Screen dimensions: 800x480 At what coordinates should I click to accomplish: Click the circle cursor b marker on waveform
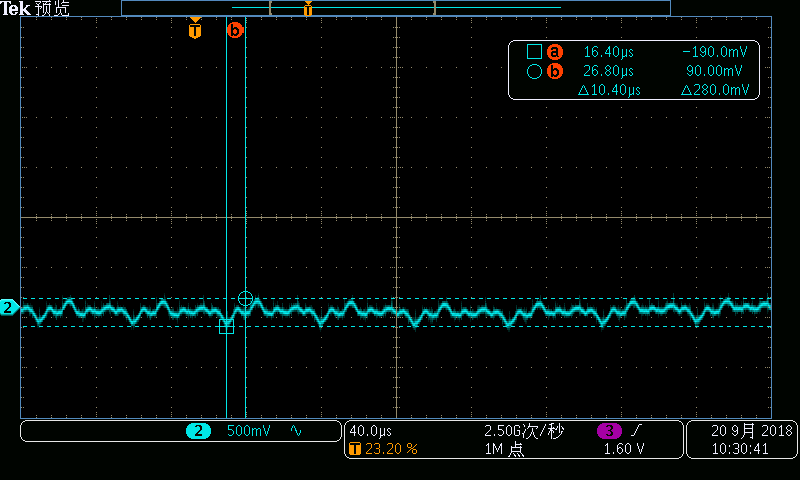[245, 298]
